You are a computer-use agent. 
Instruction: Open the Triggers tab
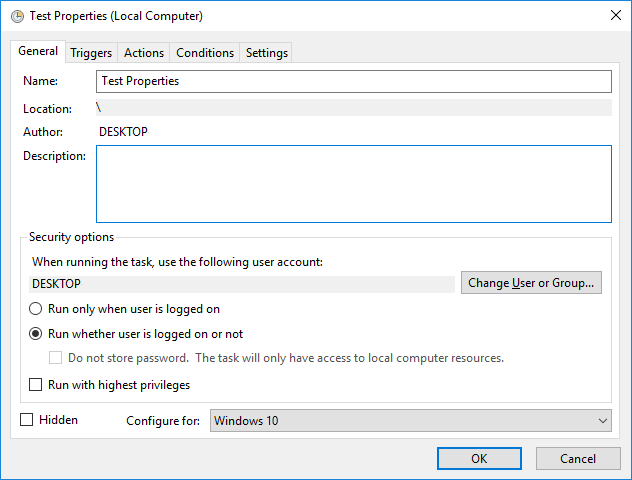pyautogui.click(x=91, y=53)
